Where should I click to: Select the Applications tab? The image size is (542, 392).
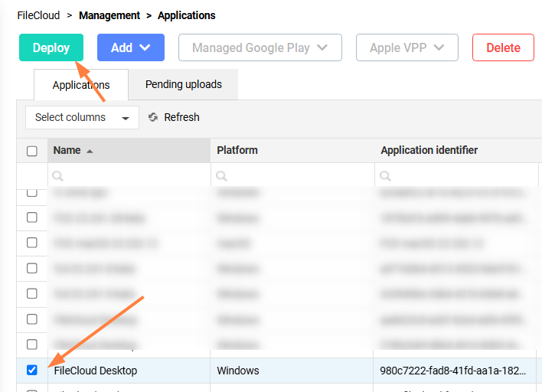(80, 85)
